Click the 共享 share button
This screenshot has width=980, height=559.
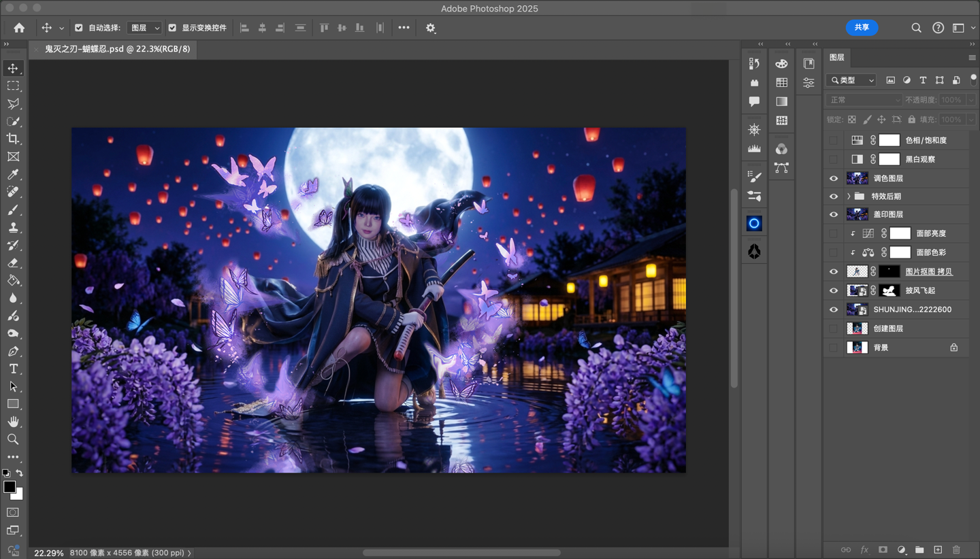click(x=862, y=27)
